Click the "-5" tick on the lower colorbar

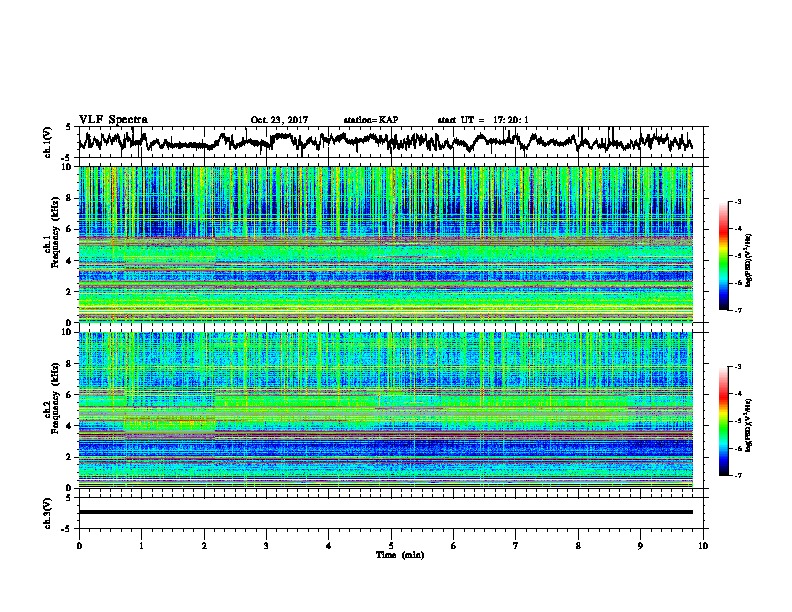click(x=737, y=421)
